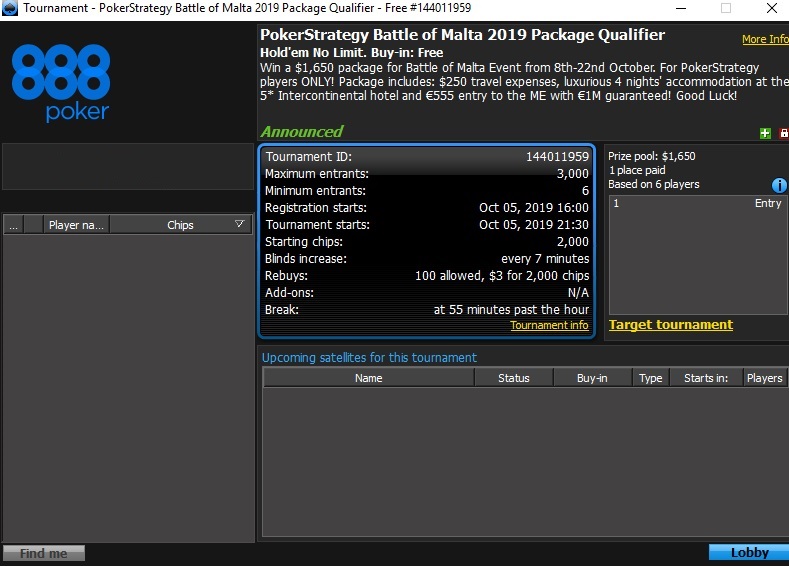Screen dimensions: 789x566
Task: Click the Starting chips value 2,000
Action: coord(573,241)
